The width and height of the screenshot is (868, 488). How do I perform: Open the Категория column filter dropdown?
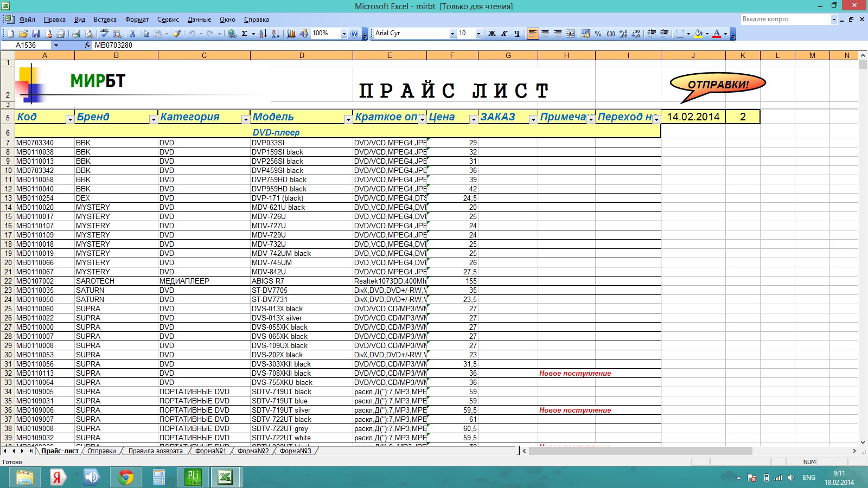tap(245, 119)
